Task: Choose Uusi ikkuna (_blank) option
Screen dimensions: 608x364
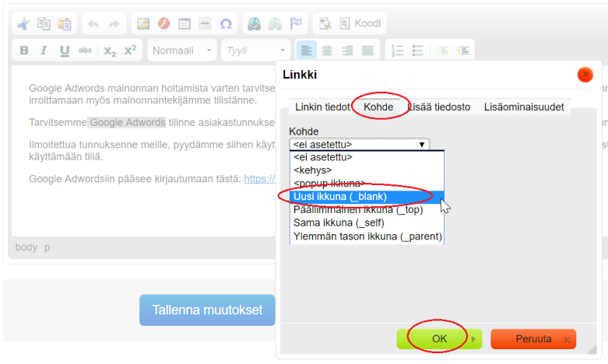Action: (x=339, y=197)
